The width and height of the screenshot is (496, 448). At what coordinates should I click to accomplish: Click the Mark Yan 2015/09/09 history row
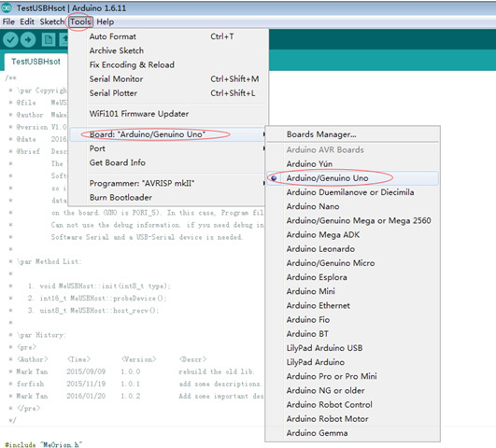pos(132,371)
